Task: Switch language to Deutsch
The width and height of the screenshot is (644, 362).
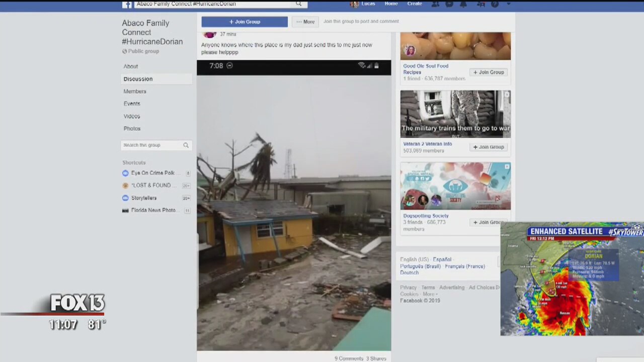Action: [409, 273]
